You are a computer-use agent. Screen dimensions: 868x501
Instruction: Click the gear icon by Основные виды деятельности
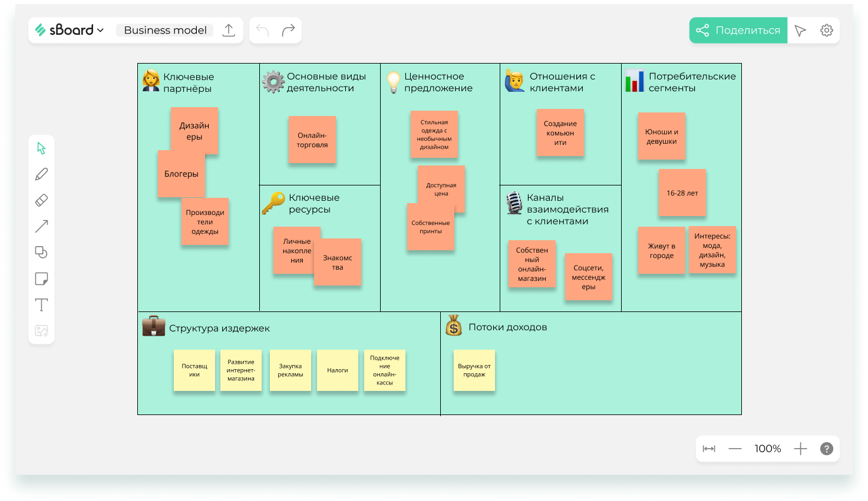pyautogui.click(x=273, y=82)
